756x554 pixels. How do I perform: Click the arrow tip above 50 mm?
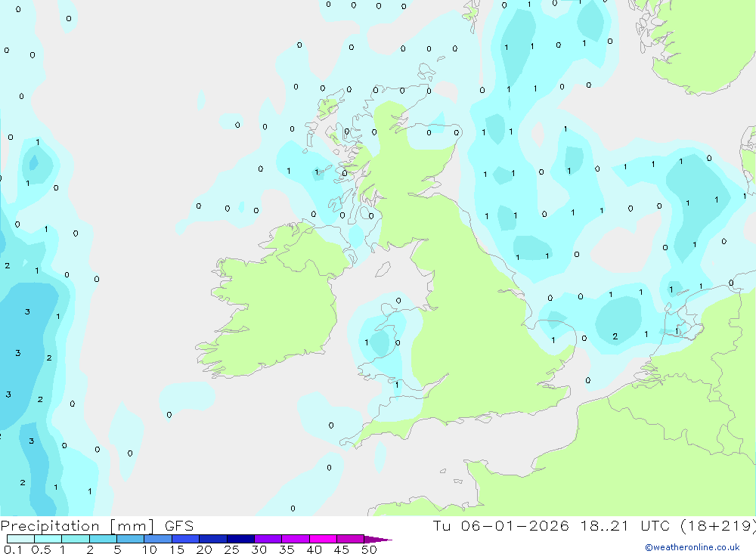point(378,540)
